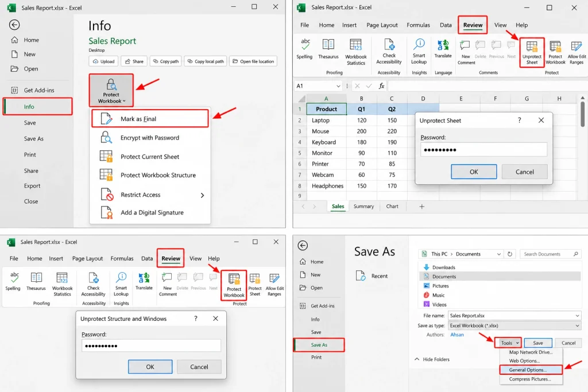
Task: Open the highlighted Info item in the Info screen sidebar
Action: [x=37, y=107]
